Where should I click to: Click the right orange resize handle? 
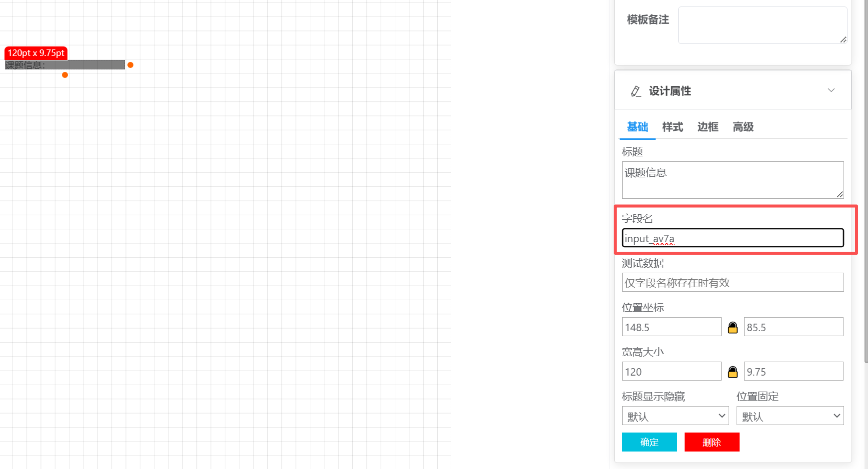pyautogui.click(x=130, y=65)
